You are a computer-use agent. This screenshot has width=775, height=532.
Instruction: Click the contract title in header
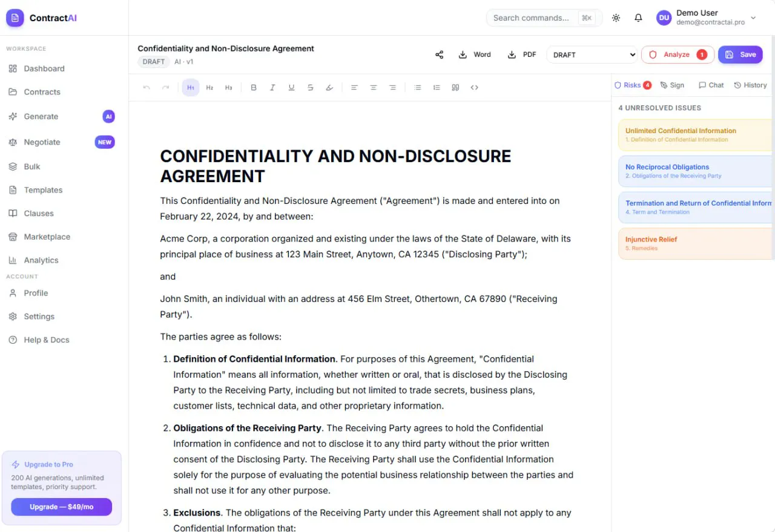coord(226,48)
